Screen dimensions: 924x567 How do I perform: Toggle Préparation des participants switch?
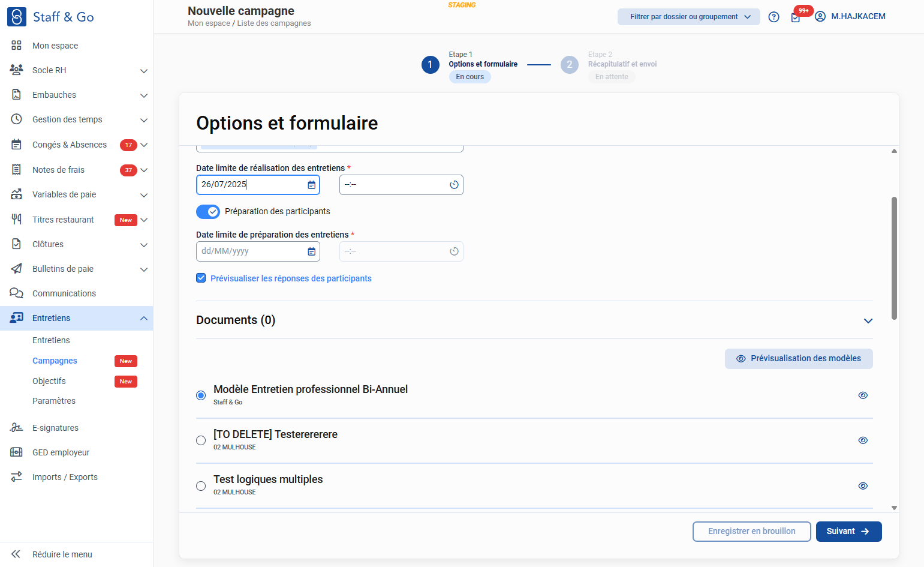(x=208, y=212)
